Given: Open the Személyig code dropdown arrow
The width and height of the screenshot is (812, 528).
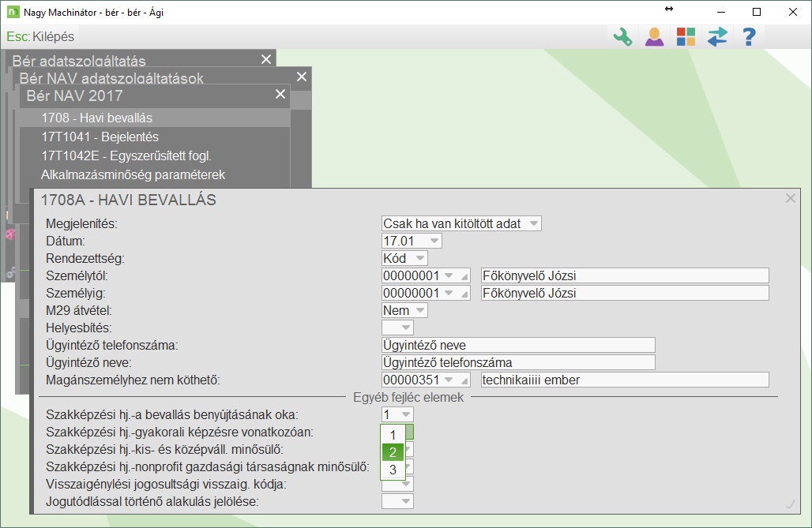Looking at the screenshot, I should pos(449,293).
